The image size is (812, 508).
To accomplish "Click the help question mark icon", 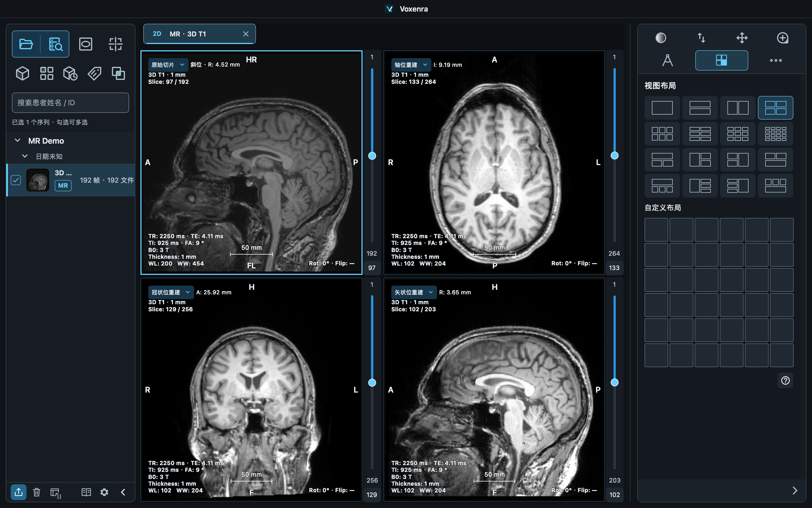I will click(x=785, y=380).
